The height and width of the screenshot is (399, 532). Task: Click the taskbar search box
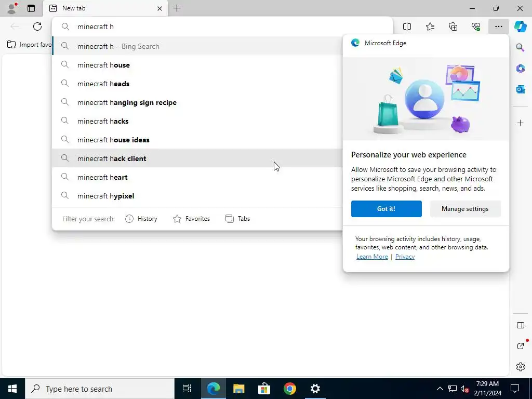pos(100,389)
